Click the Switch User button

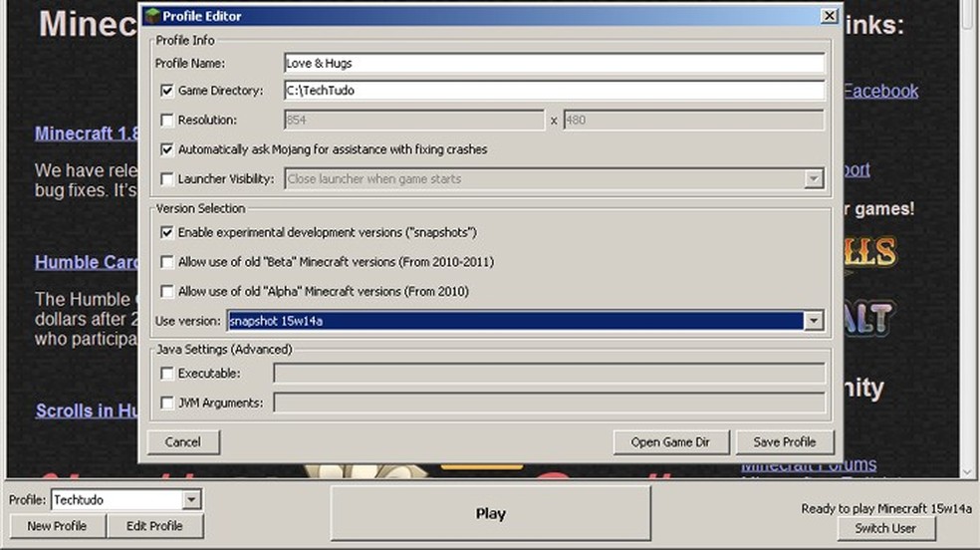tap(885, 529)
